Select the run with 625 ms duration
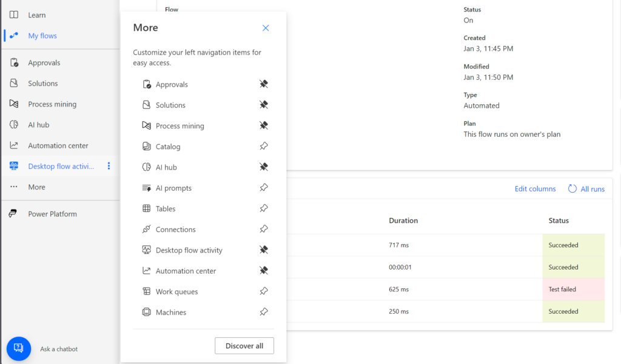The width and height of the screenshot is (621, 364). click(398, 290)
